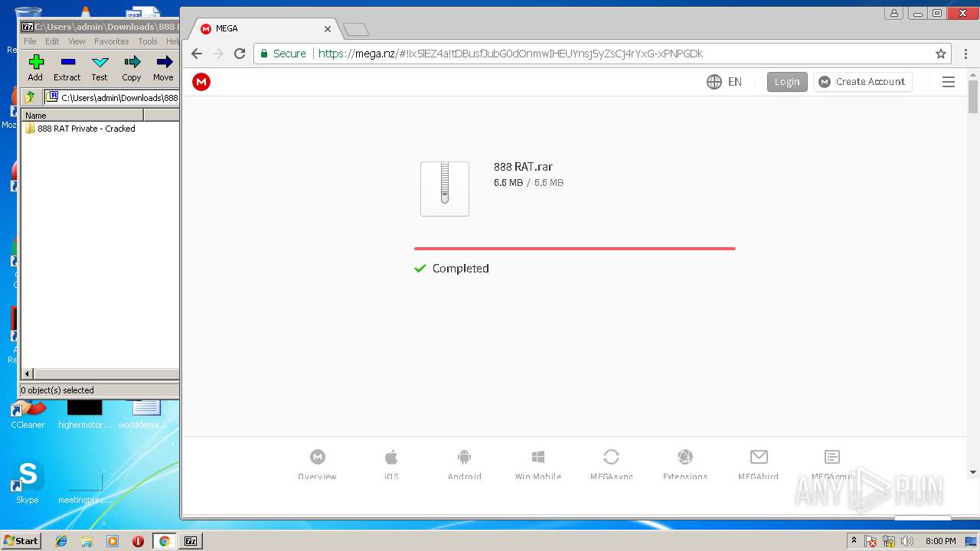Go up one folder level in 7-Zip
This screenshot has height=551, width=980.
tap(30, 97)
